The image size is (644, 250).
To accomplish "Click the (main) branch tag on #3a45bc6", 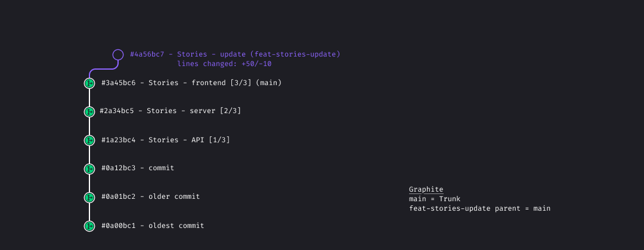I will (268, 83).
